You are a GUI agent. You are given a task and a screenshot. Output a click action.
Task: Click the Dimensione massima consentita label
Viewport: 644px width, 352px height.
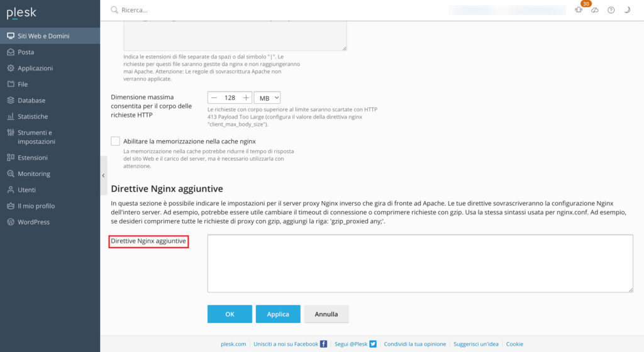coord(151,106)
